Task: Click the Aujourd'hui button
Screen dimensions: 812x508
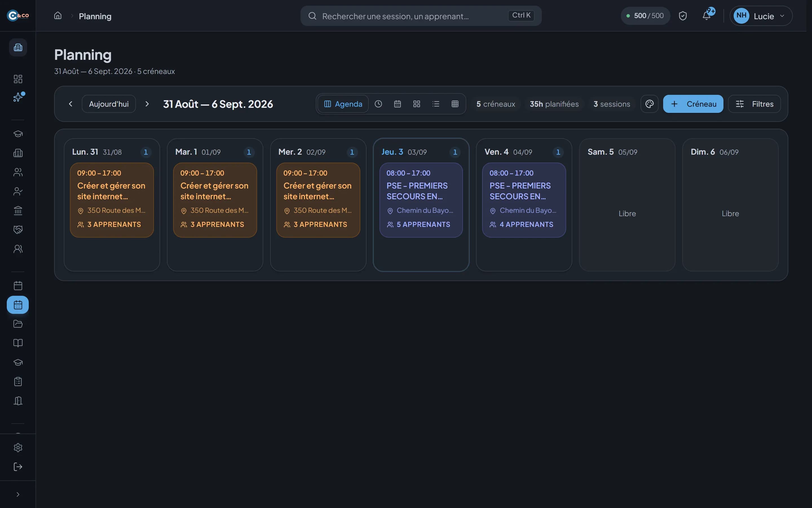Action: point(109,104)
